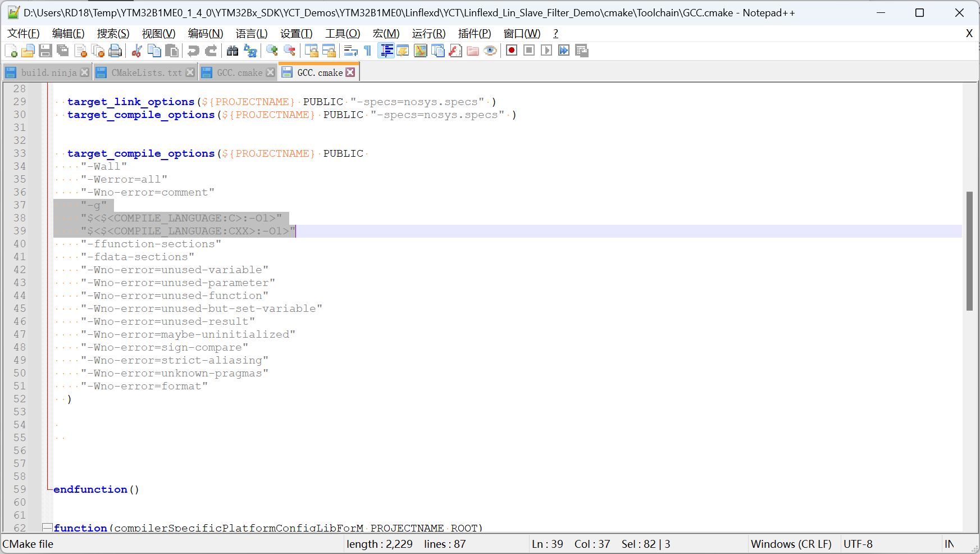Screen dimensions: 980x554
Task: Click the vertical scrollbar thumb
Action: point(969,251)
